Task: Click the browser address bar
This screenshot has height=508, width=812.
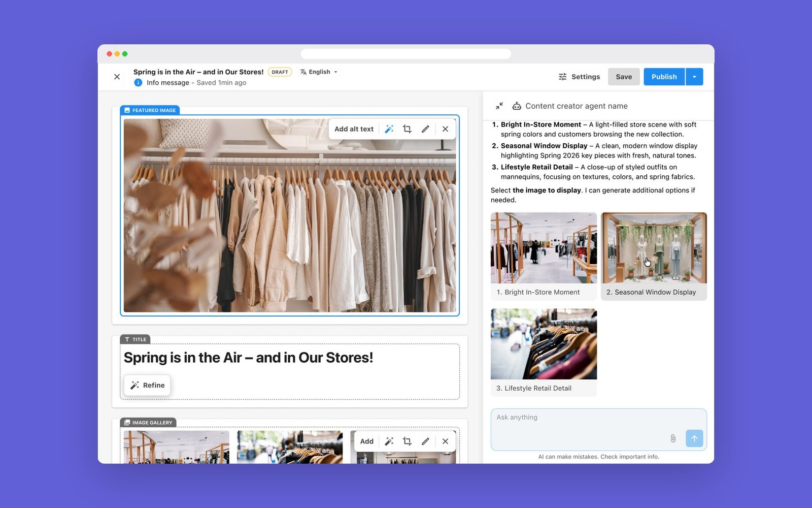Action: coord(406,54)
